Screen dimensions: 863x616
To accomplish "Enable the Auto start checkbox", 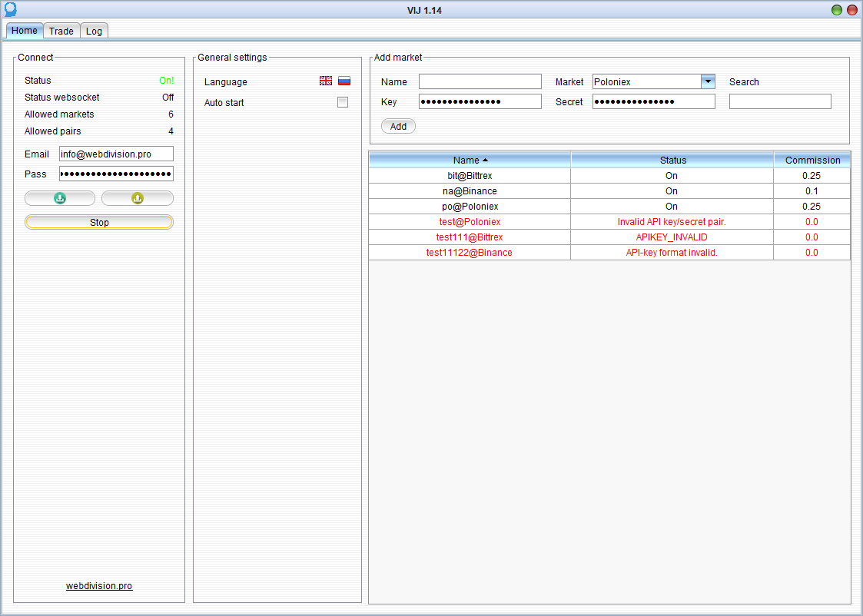I will click(x=343, y=102).
